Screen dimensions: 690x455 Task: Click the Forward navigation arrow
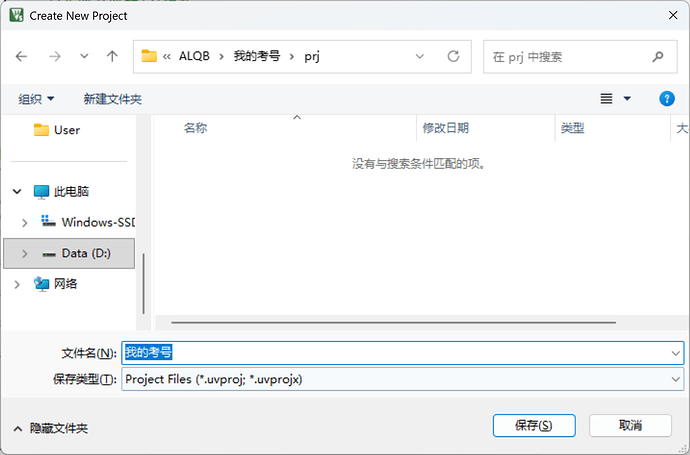coord(55,56)
